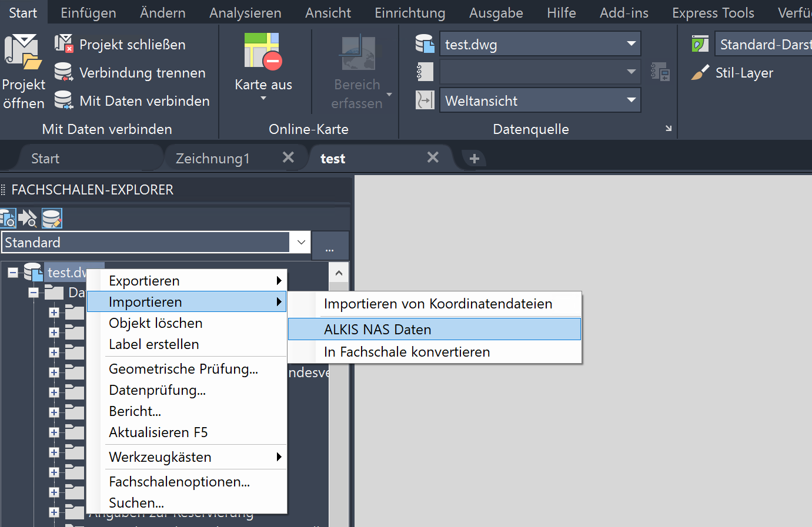Screen dimensions: 812x527
Task: Open the test.dwg data source dropdown
Action: pyautogui.click(x=631, y=44)
